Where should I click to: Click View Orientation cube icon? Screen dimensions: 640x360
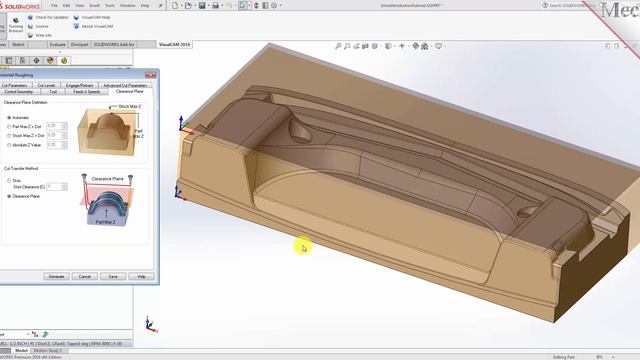coord(374,46)
